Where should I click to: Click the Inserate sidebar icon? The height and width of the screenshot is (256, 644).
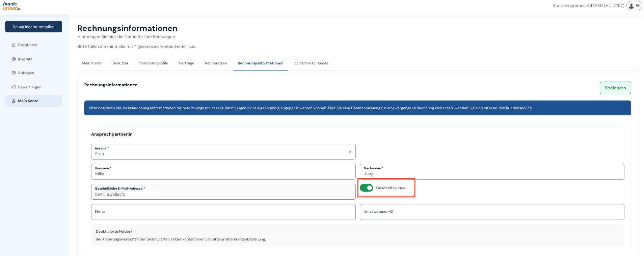click(x=14, y=59)
